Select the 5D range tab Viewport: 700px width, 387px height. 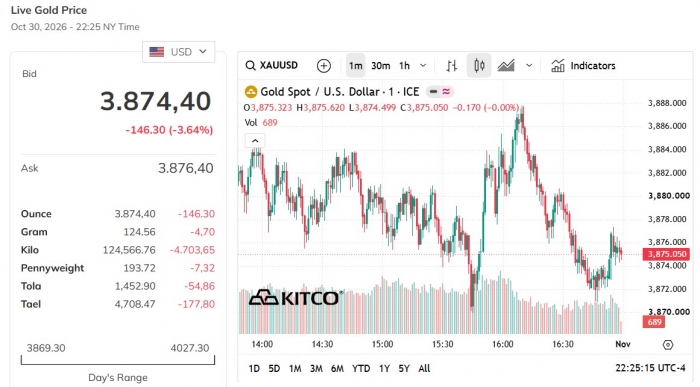[x=274, y=368]
